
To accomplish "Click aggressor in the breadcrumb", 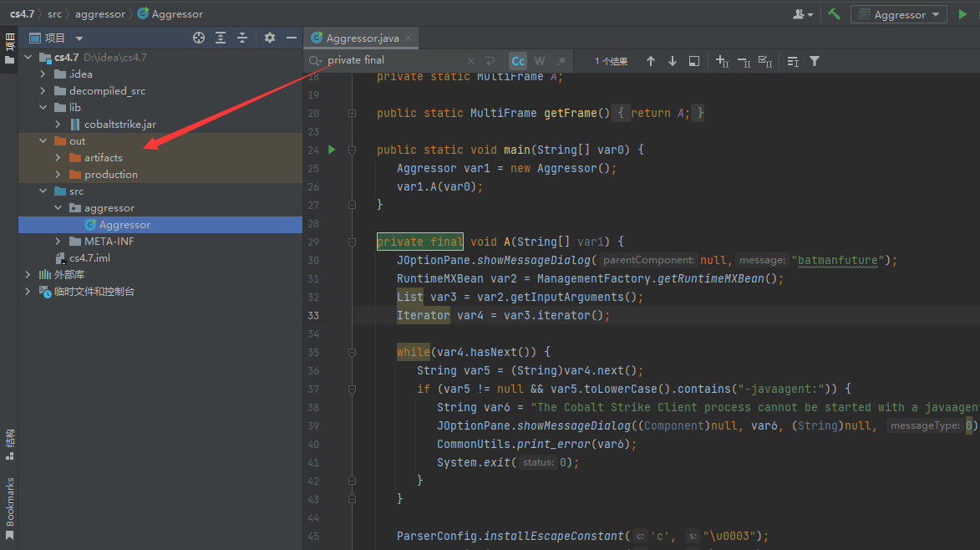I will 100,13.
